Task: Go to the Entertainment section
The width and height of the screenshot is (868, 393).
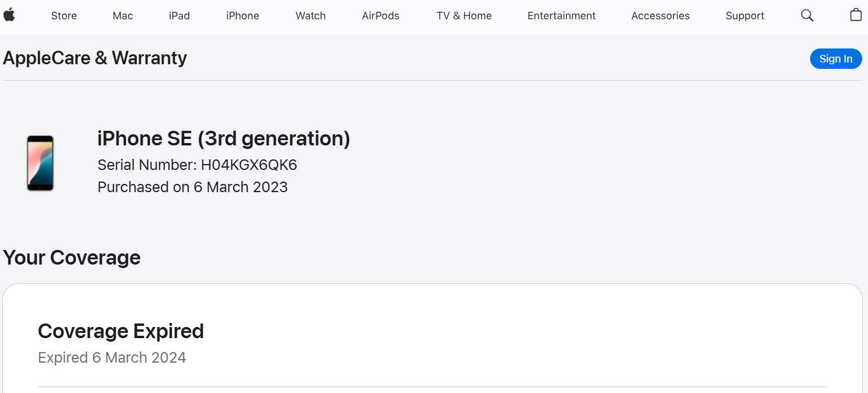Action: point(561,16)
